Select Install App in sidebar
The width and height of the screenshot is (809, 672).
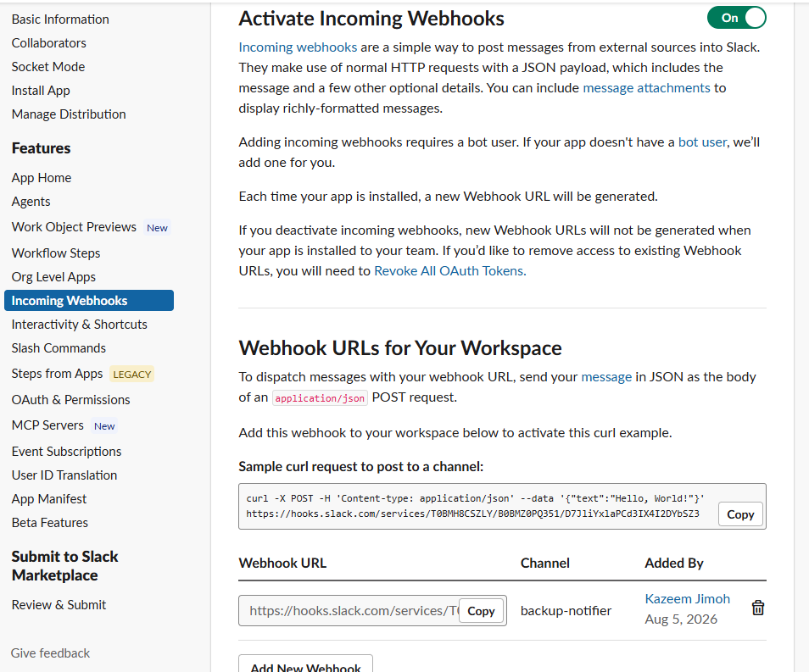(x=41, y=91)
